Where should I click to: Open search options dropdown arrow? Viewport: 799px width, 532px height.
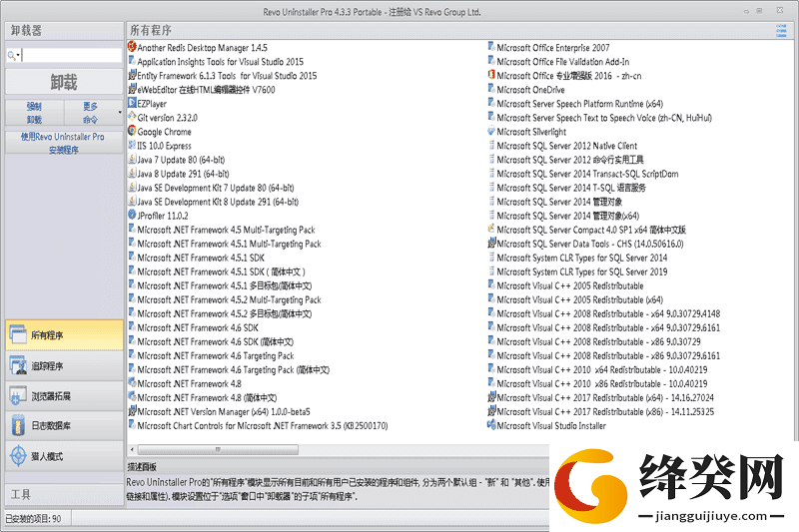pos(18,56)
